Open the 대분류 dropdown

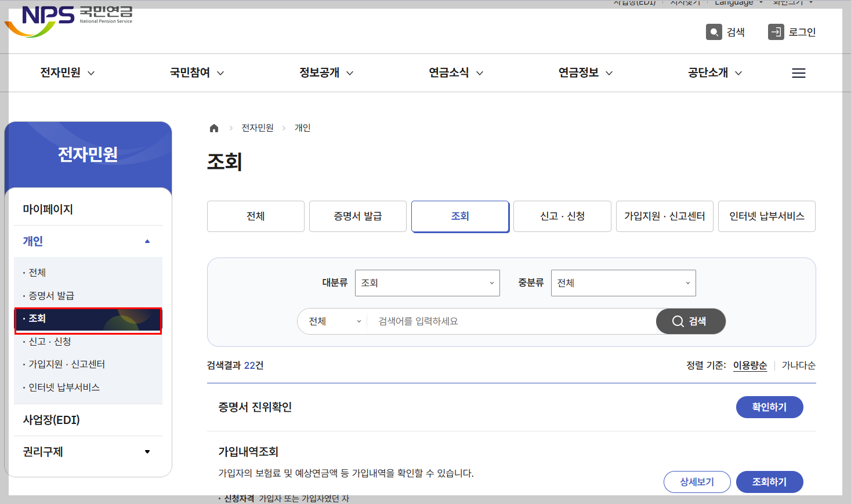427,282
